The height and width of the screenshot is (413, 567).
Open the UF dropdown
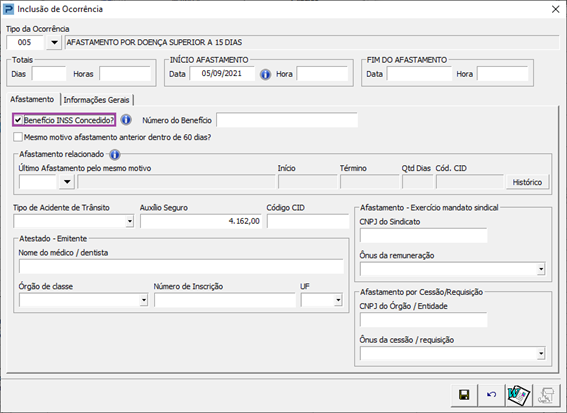click(338, 300)
